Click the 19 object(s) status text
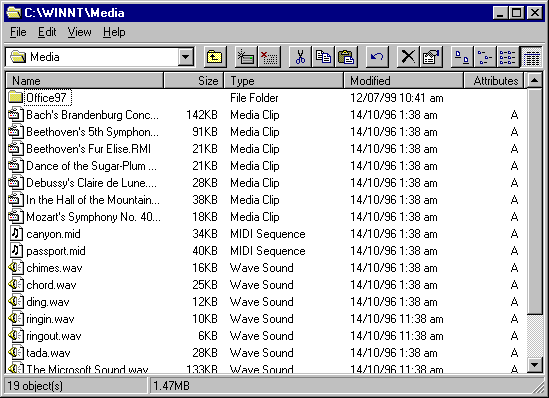This screenshot has height=398, width=549. (35, 386)
